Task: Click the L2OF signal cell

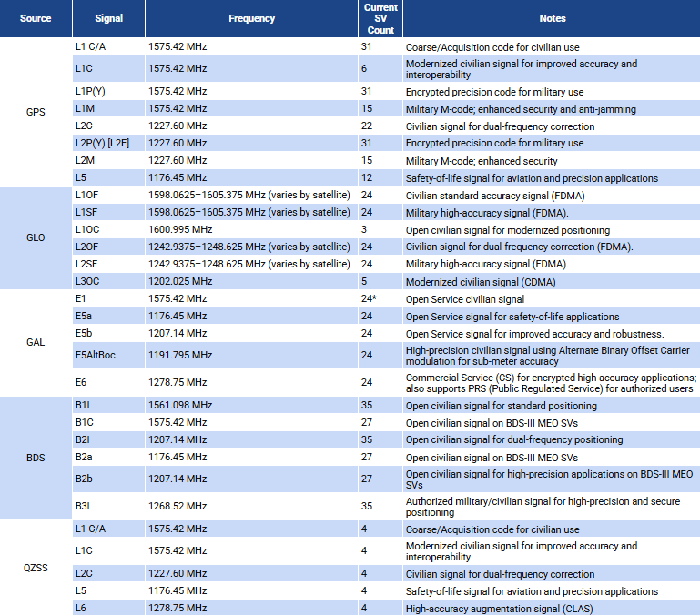Action: coord(108,247)
